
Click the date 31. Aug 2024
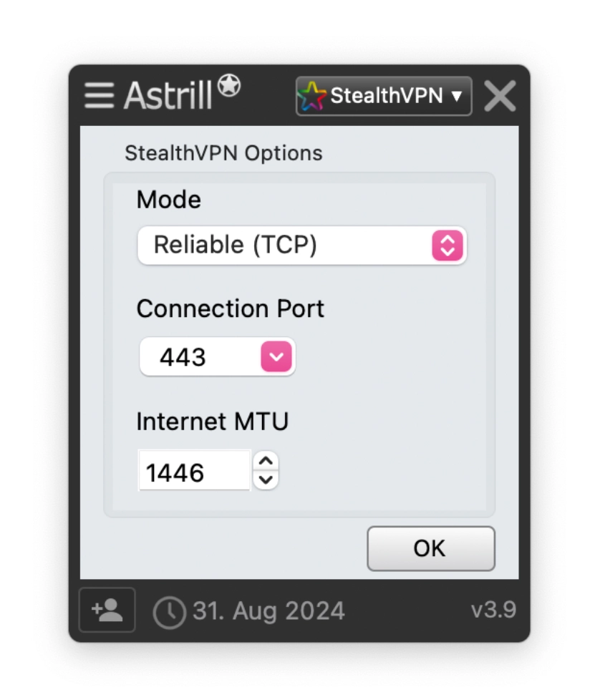click(268, 609)
